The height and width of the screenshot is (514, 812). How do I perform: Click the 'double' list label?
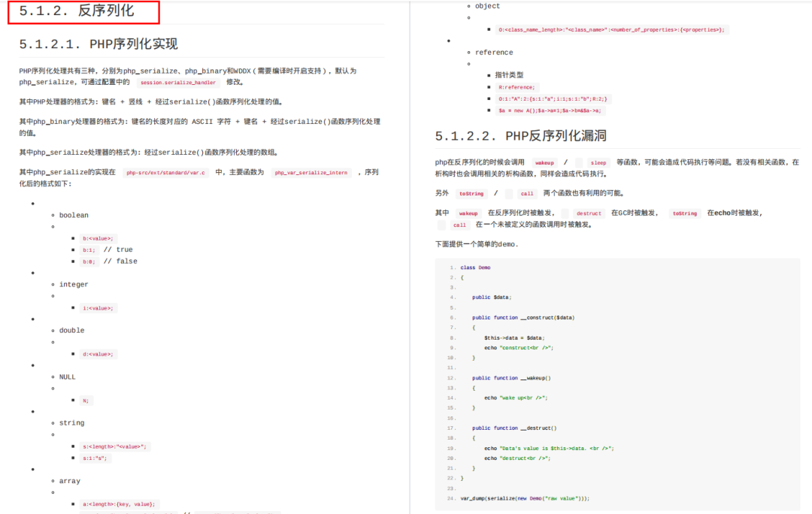click(x=71, y=331)
